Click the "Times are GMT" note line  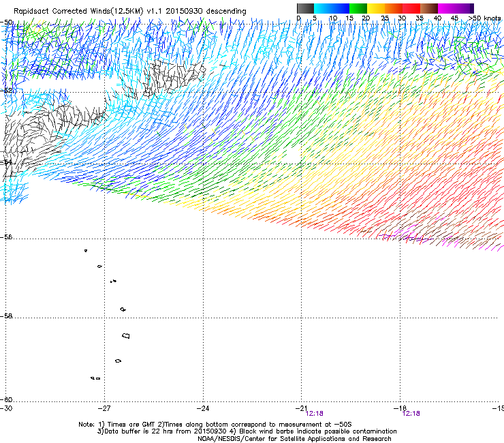coord(215,425)
